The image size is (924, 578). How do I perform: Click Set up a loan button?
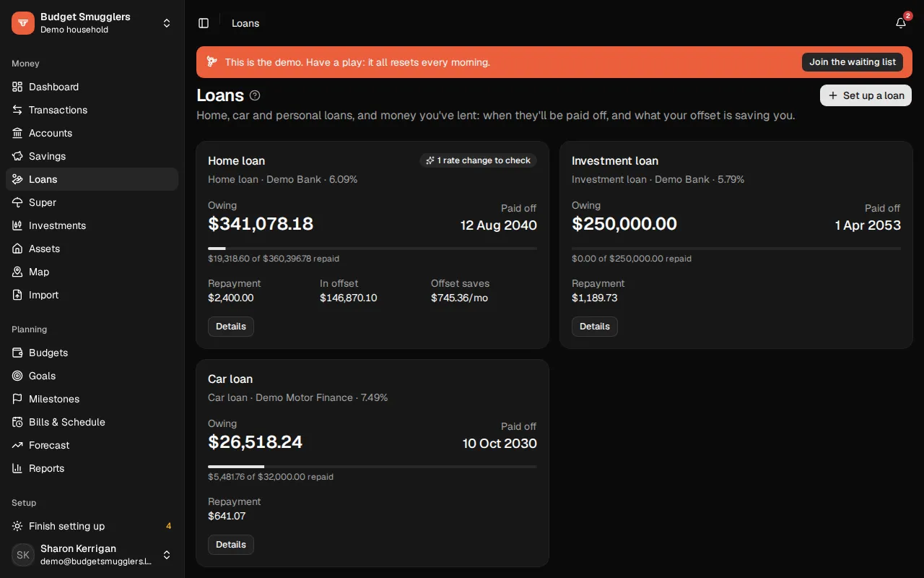tap(866, 95)
